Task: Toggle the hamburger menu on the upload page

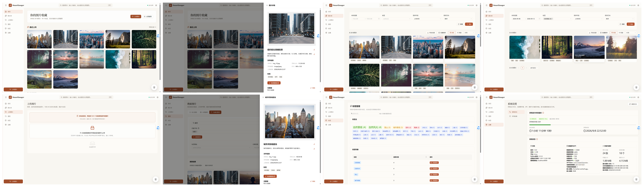Action: point(6,97)
